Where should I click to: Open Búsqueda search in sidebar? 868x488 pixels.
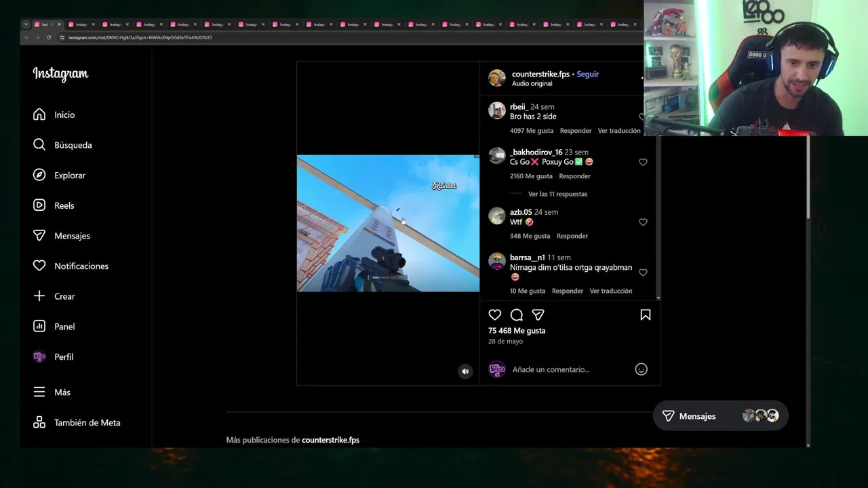[x=62, y=145]
